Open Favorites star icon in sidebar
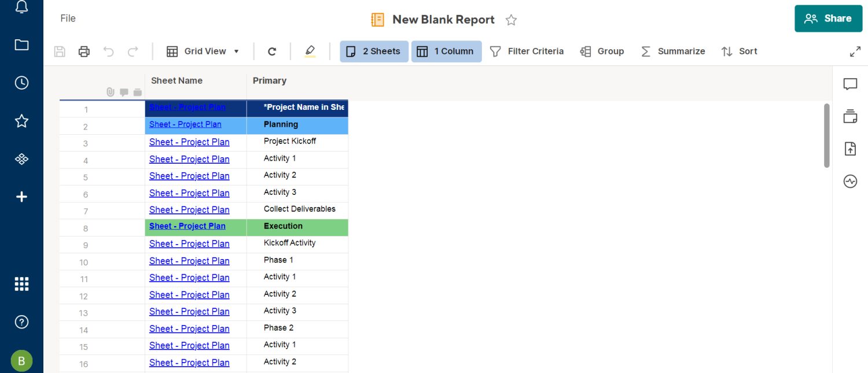868x373 pixels. pos(21,121)
